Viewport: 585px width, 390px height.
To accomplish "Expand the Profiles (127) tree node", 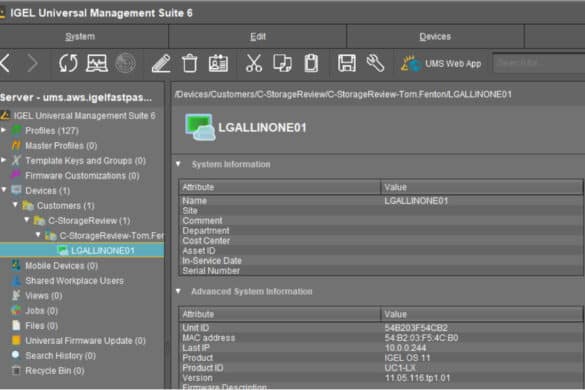I will pos(4,130).
